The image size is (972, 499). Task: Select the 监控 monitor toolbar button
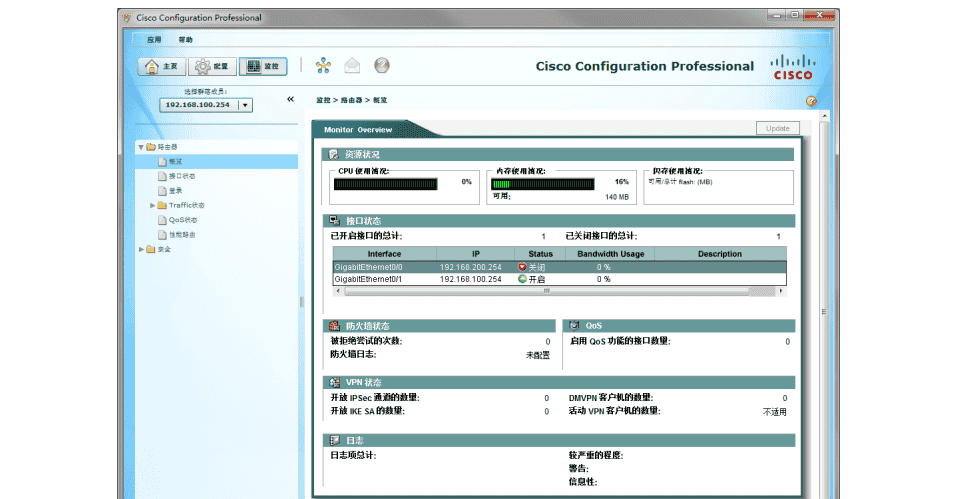click(263, 66)
